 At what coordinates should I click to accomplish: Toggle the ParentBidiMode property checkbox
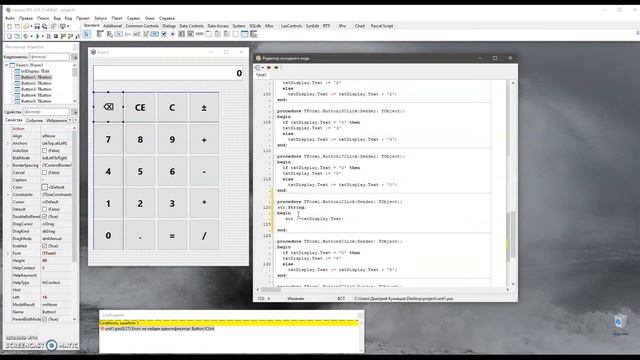44,319
